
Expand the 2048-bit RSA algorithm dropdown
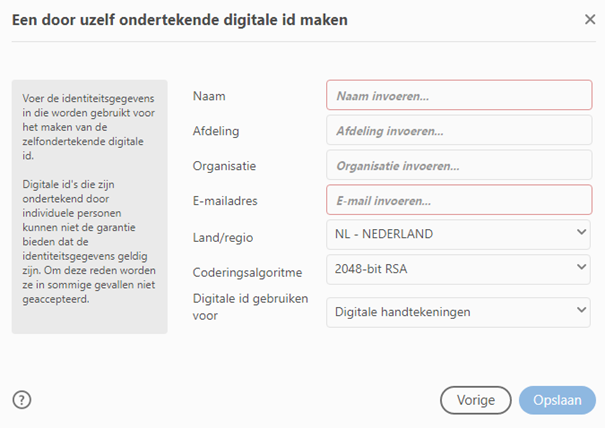pyautogui.click(x=458, y=269)
